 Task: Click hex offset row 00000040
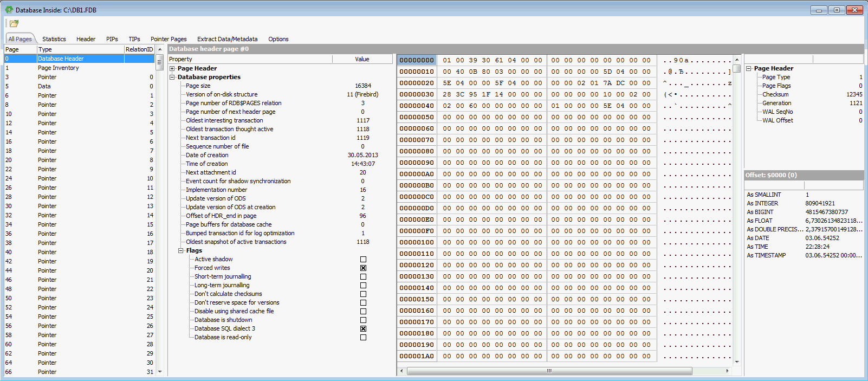pyautogui.click(x=417, y=106)
